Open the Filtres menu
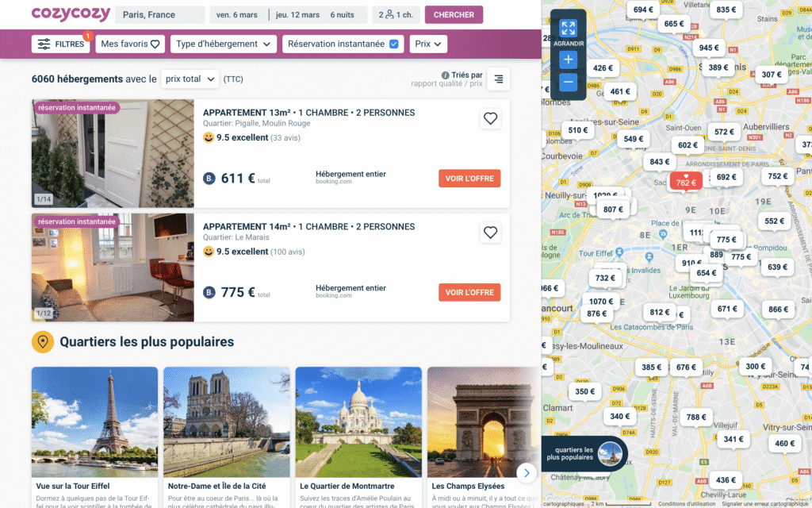 coord(60,44)
